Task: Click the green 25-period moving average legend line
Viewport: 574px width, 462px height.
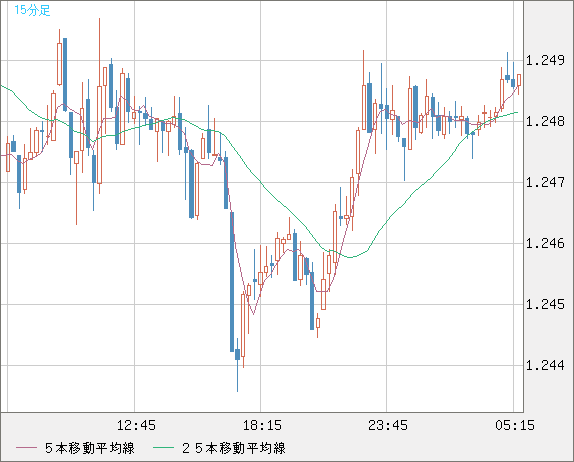Action: [x=163, y=448]
